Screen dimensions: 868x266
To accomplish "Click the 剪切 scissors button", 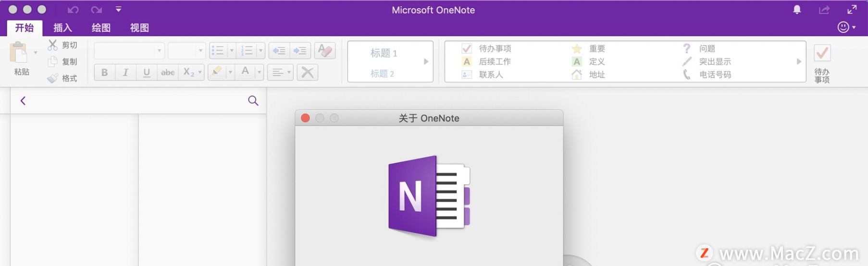I will (x=62, y=45).
